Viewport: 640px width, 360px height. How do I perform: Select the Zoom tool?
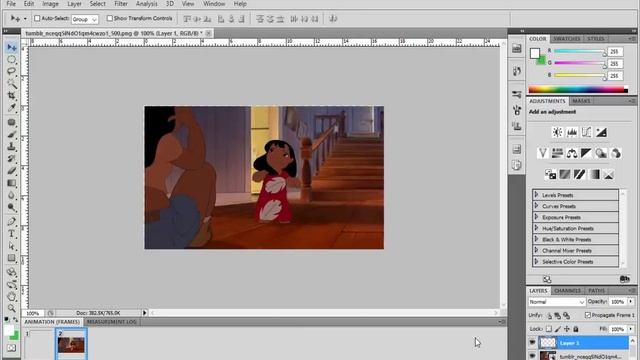coord(11,308)
